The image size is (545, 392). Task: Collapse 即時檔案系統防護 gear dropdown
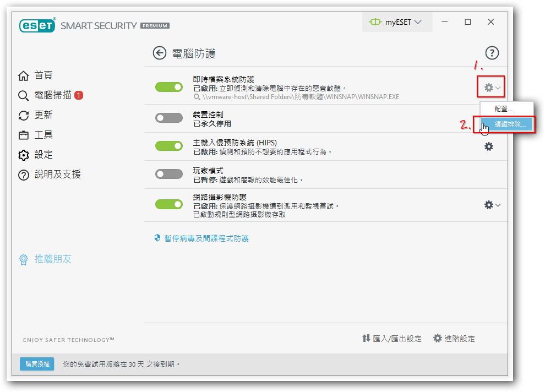click(492, 88)
